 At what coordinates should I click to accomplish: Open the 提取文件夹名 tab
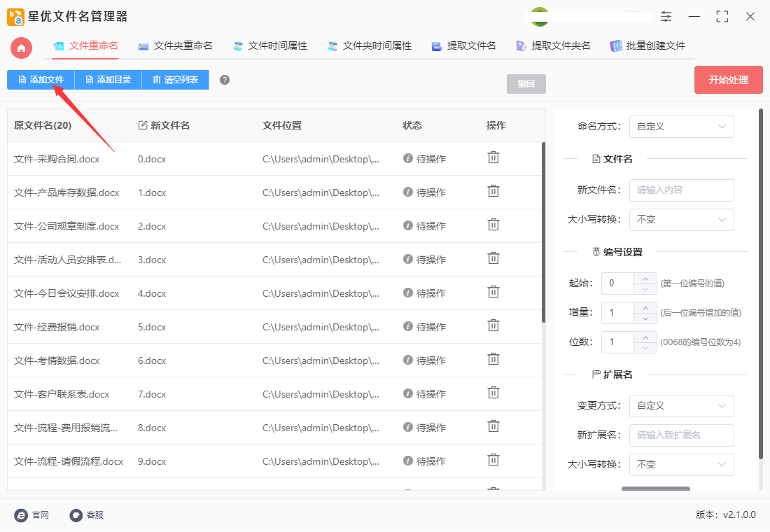tap(553, 45)
